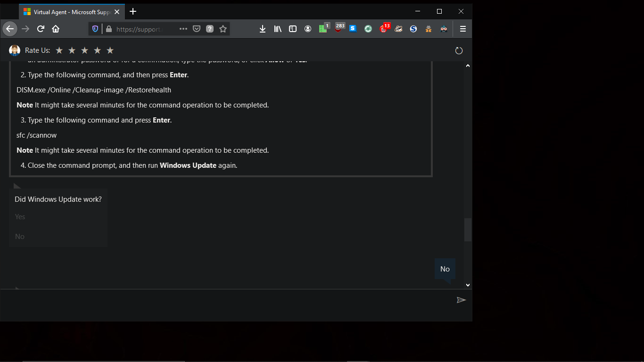Click the blue S square extension icon
The height and width of the screenshot is (362, 644).
pyautogui.click(x=353, y=29)
